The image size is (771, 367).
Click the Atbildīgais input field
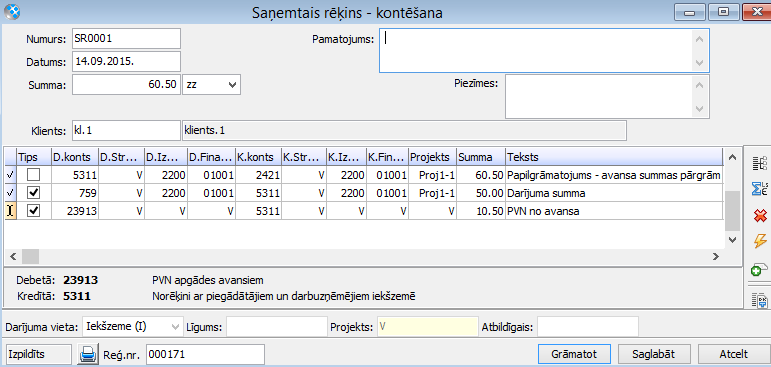588,326
